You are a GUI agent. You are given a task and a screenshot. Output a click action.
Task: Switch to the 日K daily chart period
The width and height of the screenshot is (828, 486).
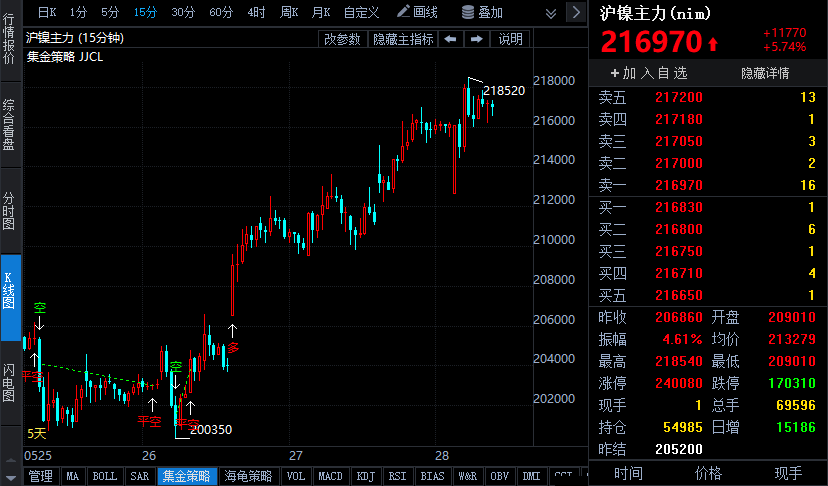point(47,12)
